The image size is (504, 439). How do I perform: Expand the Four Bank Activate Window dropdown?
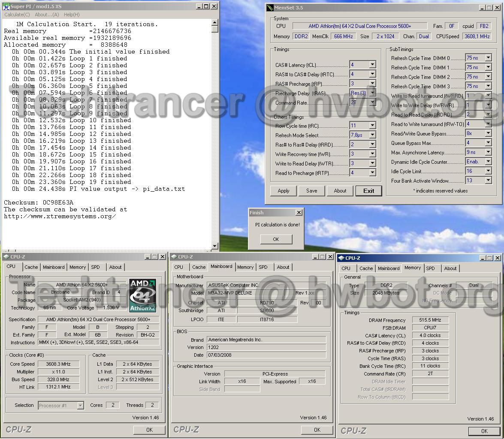488,180
